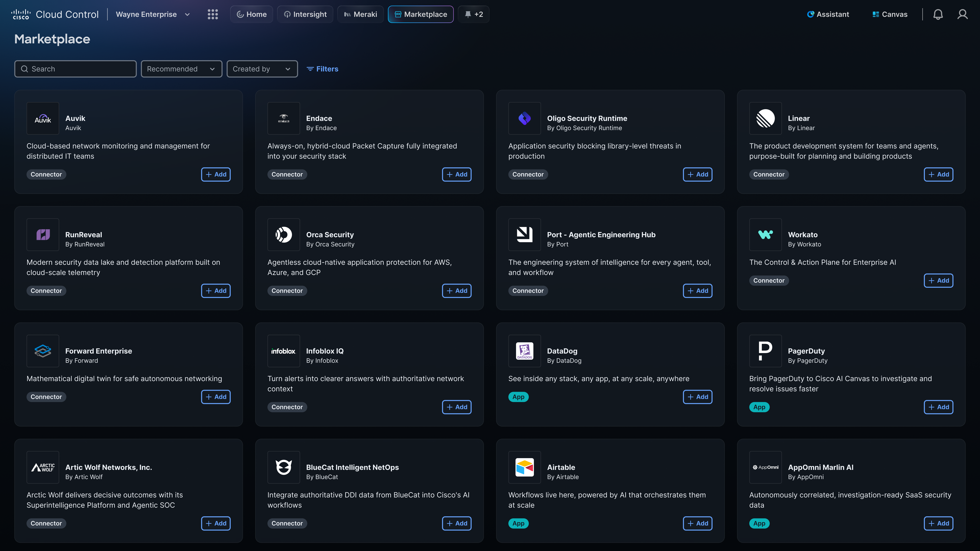Viewport: 980px width, 551px height.
Task: Click the Connector tag on Workato card
Action: [x=769, y=281]
